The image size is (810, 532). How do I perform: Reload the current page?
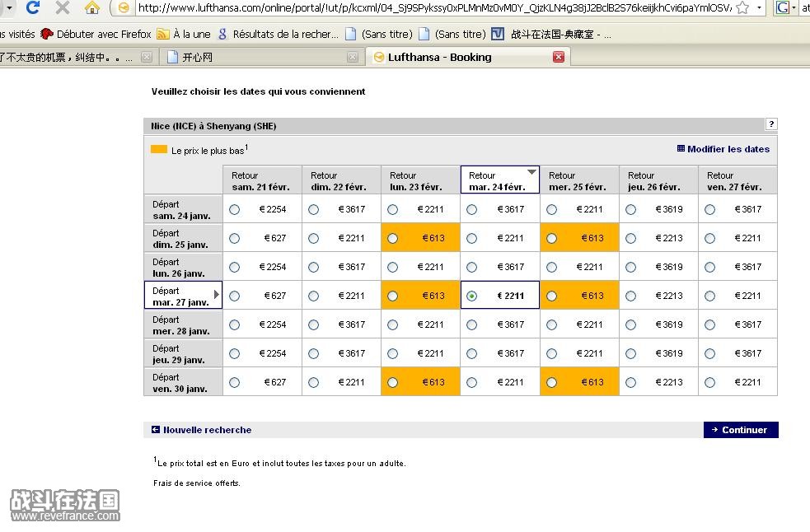(33, 7)
